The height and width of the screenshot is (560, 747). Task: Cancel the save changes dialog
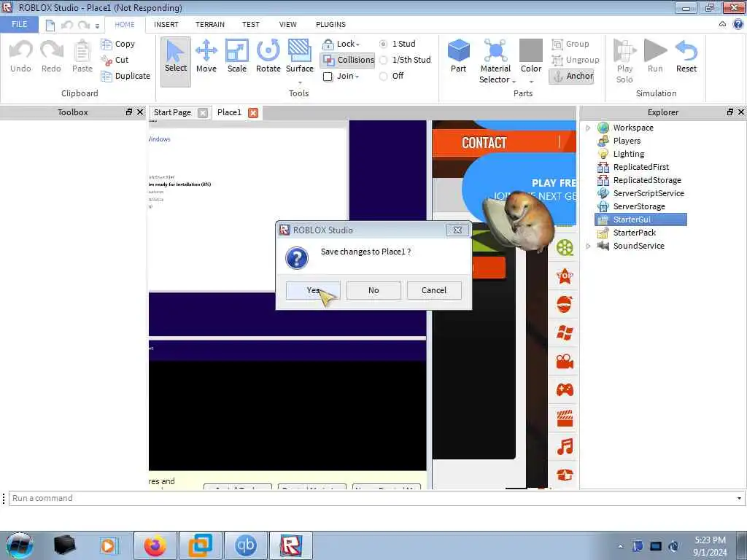point(434,290)
